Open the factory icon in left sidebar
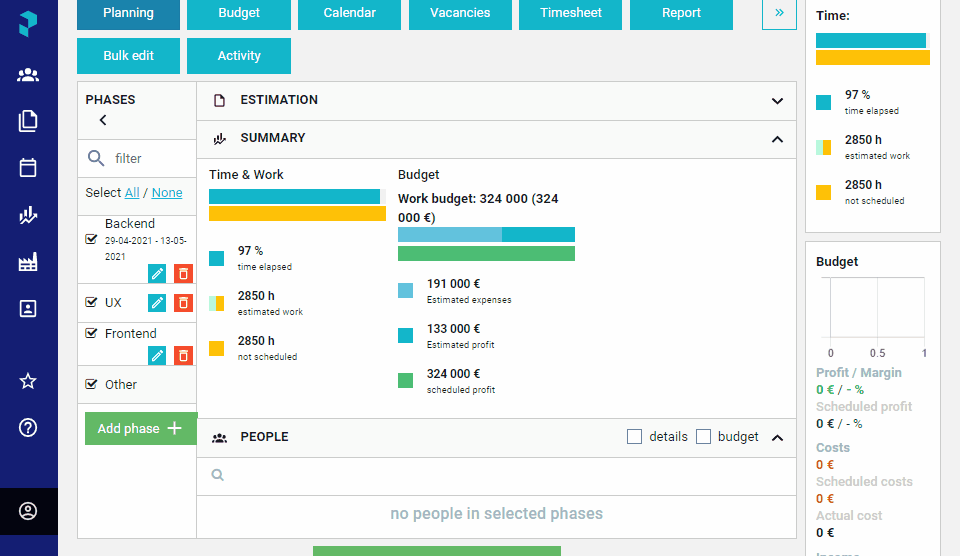The image size is (960, 556). [28, 261]
